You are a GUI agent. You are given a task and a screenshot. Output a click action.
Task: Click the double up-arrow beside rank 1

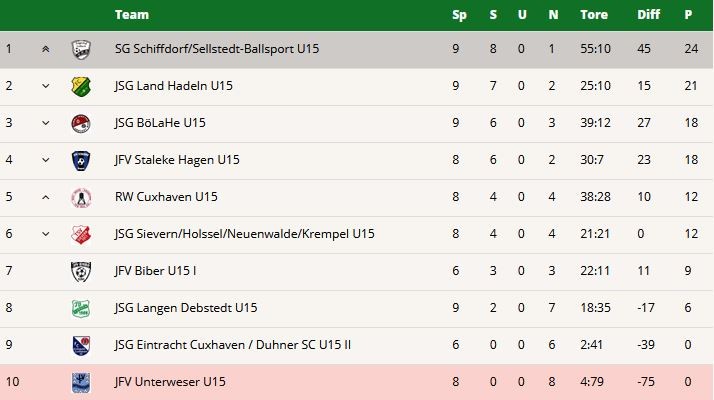[46, 49]
